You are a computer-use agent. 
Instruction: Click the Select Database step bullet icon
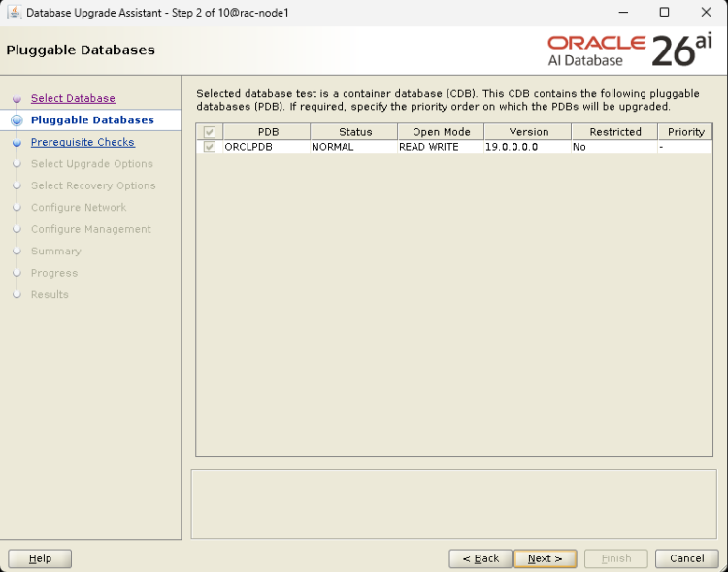[17, 98]
